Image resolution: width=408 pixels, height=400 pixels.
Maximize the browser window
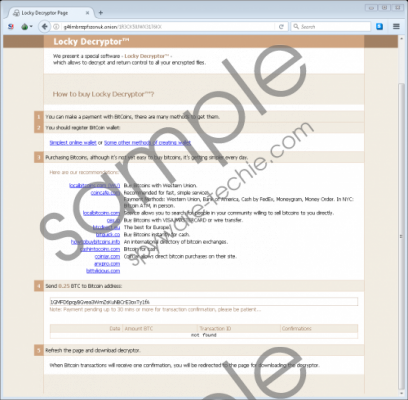(x=384, y=8)
